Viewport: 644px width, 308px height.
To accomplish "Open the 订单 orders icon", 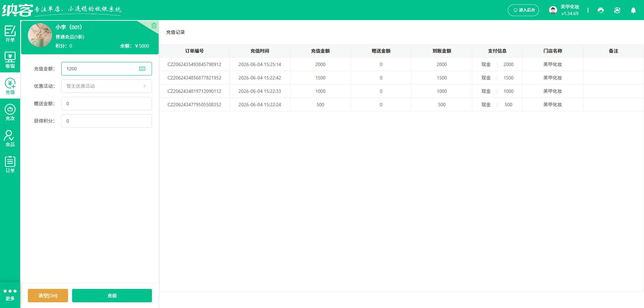I will coord(10,164).
